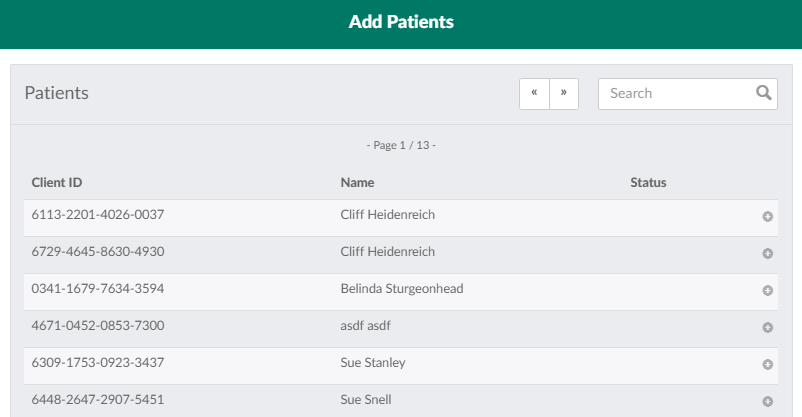This screenshot has width=802, height=417.
Task: Click the Name column header
Action: (x=357, y=183)
